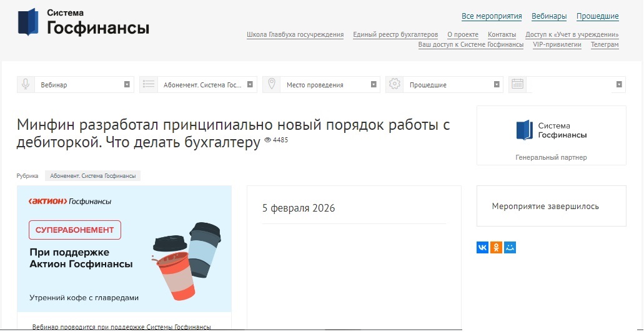
Task: Click the calendar icon in the filter bar
Action: click(517, 85)
